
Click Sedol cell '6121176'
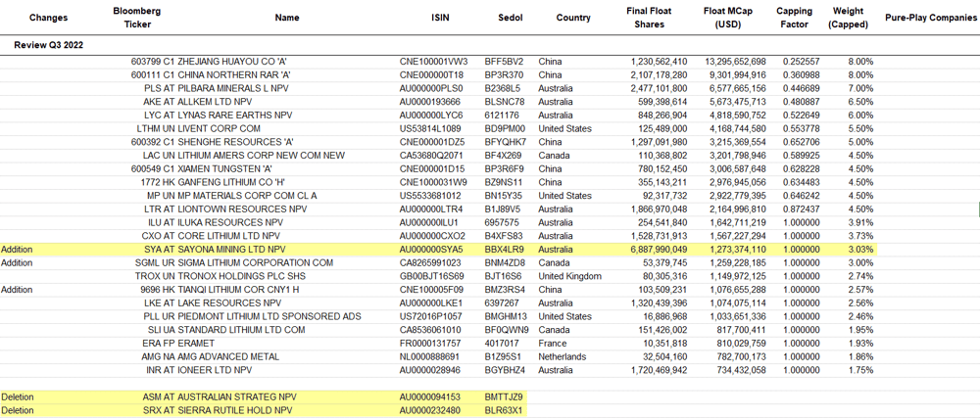(x=501, y=116)
